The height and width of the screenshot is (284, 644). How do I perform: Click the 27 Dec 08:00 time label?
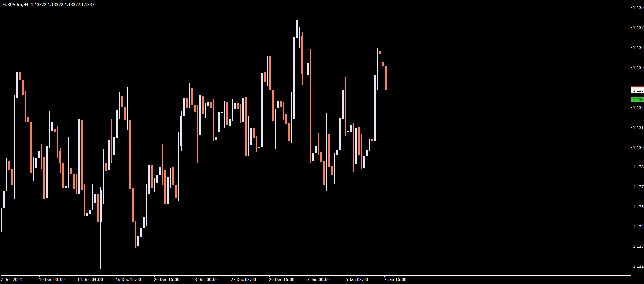pyautogui.click(x=243, y=280)
